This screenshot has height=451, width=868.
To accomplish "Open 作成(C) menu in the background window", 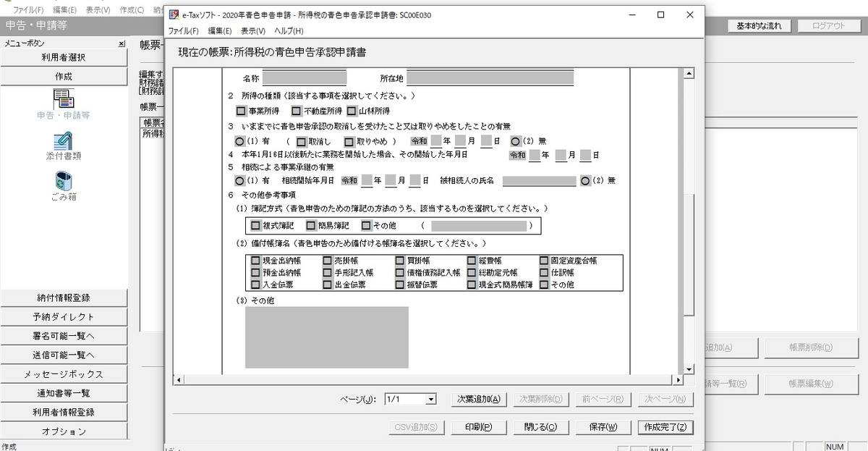I will click(x=132, y=10).
